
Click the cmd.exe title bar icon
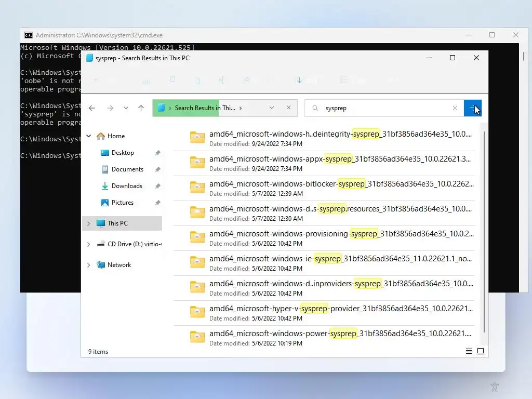(x=29, y=35)
